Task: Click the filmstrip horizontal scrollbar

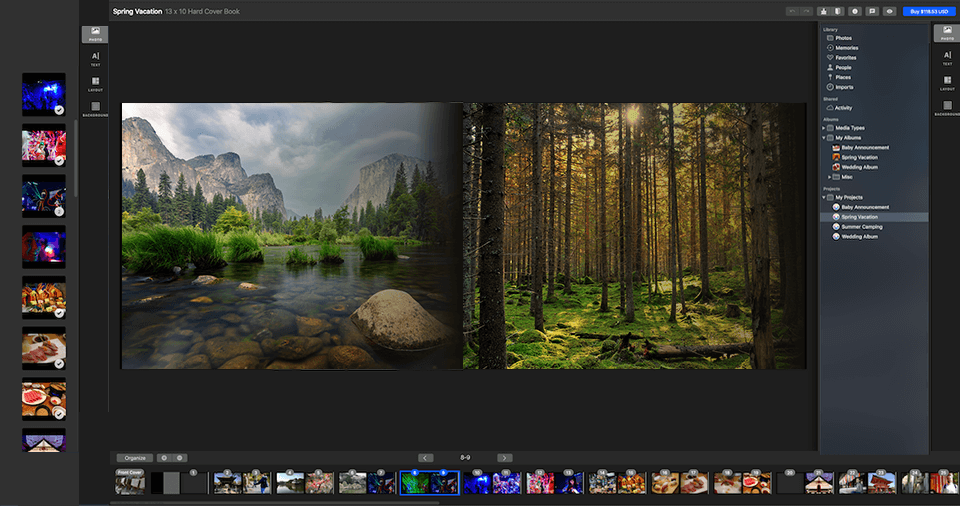Action: pos(274,503)
